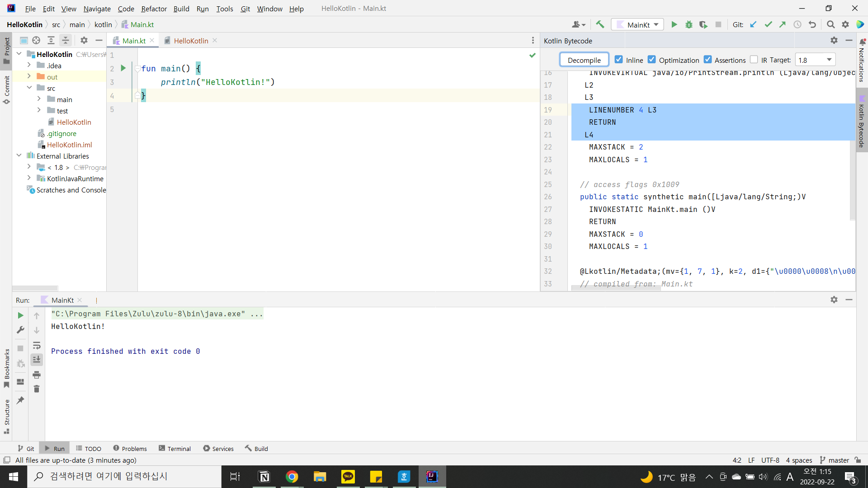The image size is (868, 488).
Task: Open the Problems tool window tab
Action: pyautogui.click(x=130, y=449)
